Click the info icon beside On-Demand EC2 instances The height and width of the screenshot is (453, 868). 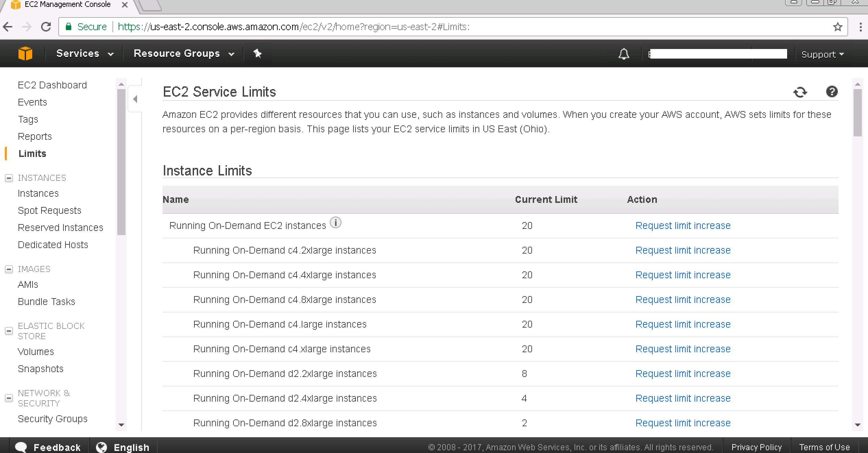335,223
